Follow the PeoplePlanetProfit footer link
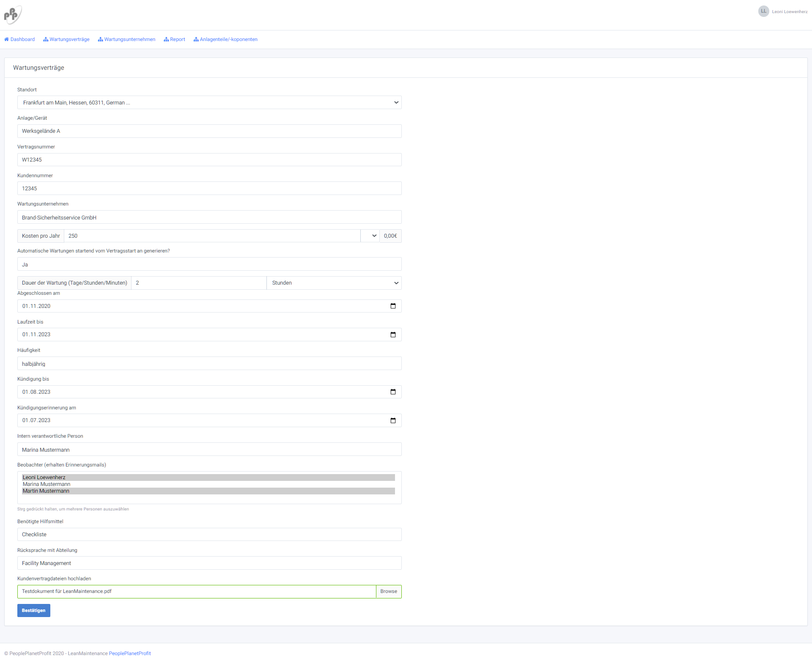The image size is (812, 664). coord(130,653)
